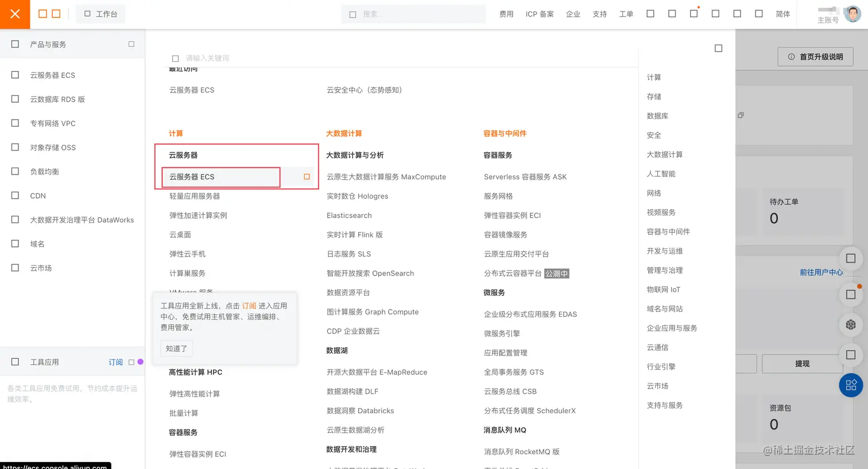Viewport: 868px width, 469px height.
Task: Open 云桌面 product link
Action: tap(180, 235)
